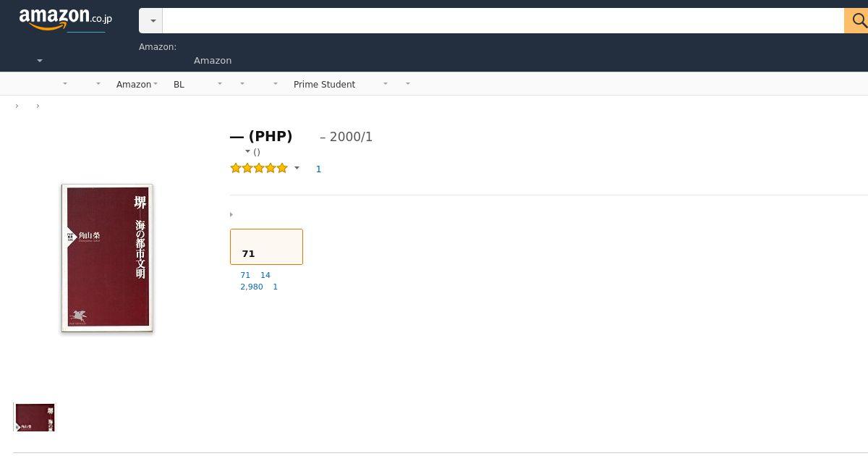Open the "2,980 1" offers link
868x456 pixels.
[x=259, y=287]
